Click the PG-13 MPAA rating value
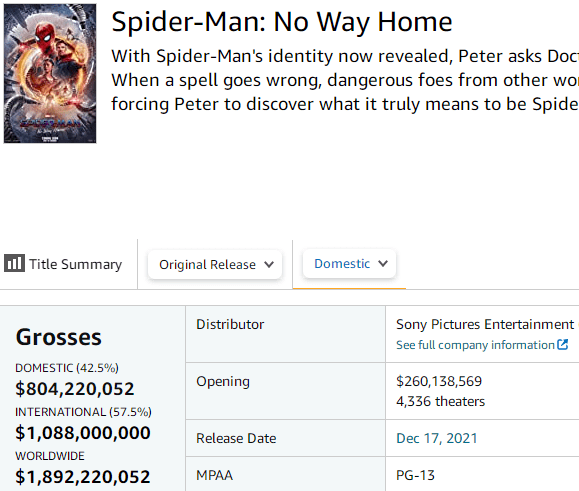579x491 pixels. (x=415, y=475)
